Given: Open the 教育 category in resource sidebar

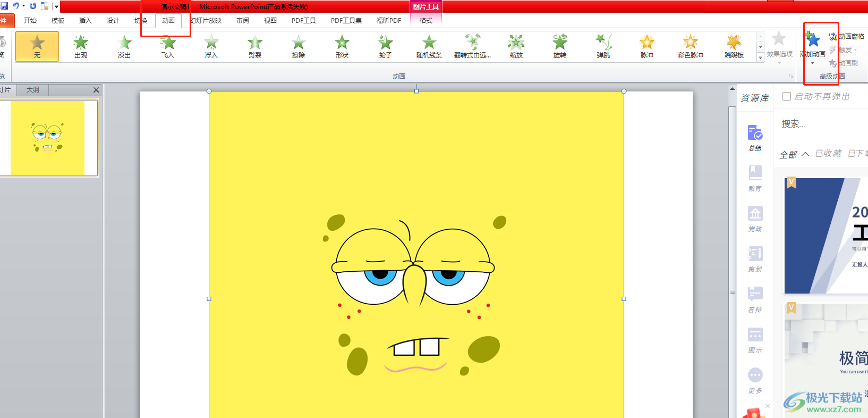Looking at the screenshot, I should [x=755, y=178].
